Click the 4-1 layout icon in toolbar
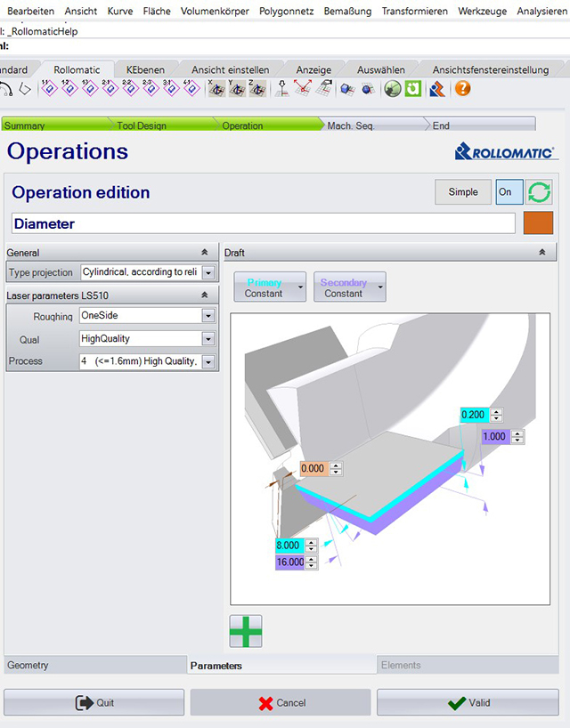This screenshot has height=728, width=570. [191, 88]
